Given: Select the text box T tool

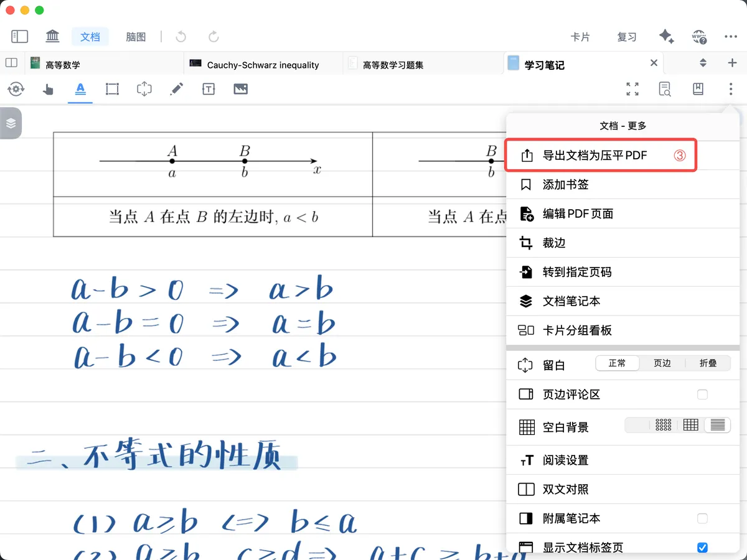Looking at the screenshot, I should [209, 89].
